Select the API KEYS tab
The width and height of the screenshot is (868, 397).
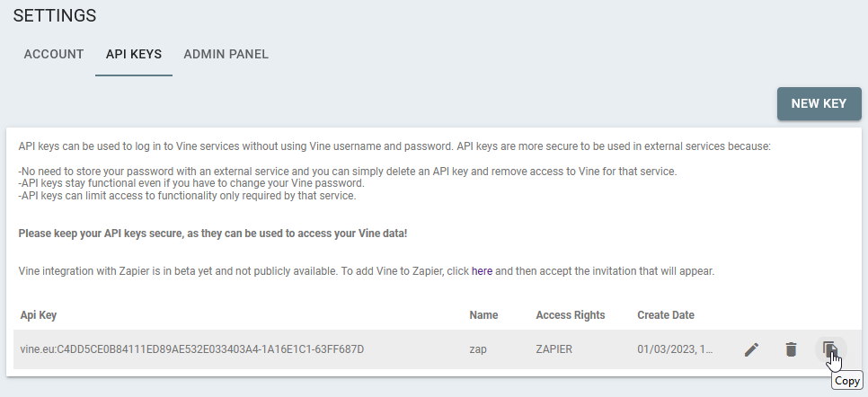pos(134,54)
